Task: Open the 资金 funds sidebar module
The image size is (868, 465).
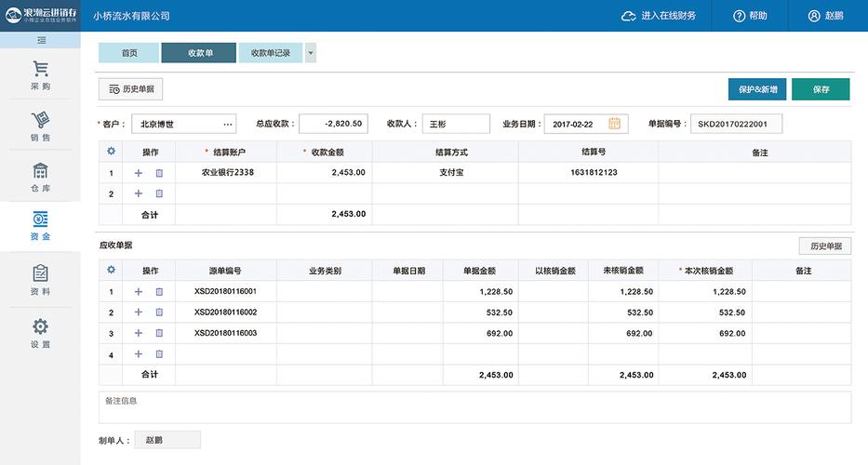Action: pyautogui.click(x=40, y=226)
